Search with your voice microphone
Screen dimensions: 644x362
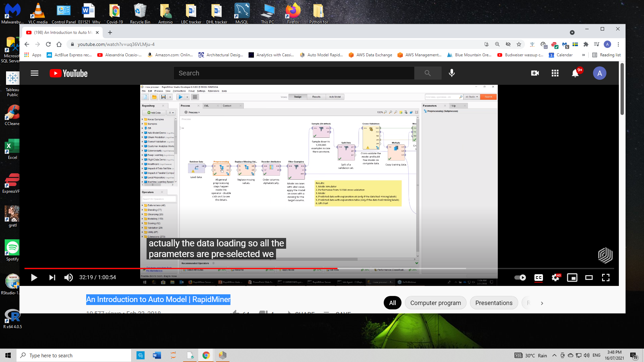pos(452,73)
